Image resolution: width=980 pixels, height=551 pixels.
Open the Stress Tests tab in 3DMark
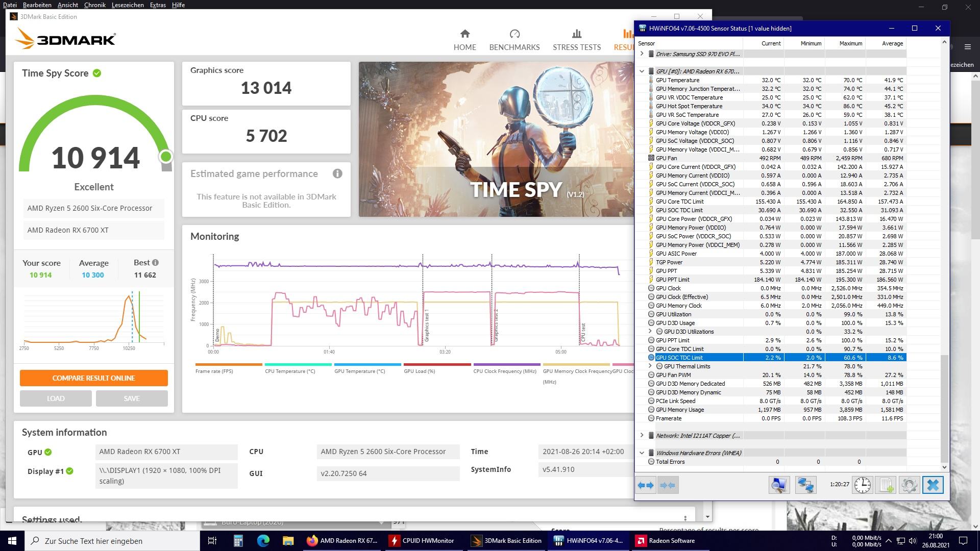577,40
